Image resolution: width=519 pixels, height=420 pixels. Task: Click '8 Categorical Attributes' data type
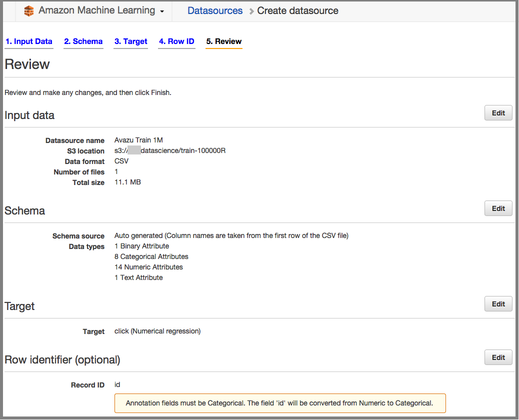click(x=151, y=256)
